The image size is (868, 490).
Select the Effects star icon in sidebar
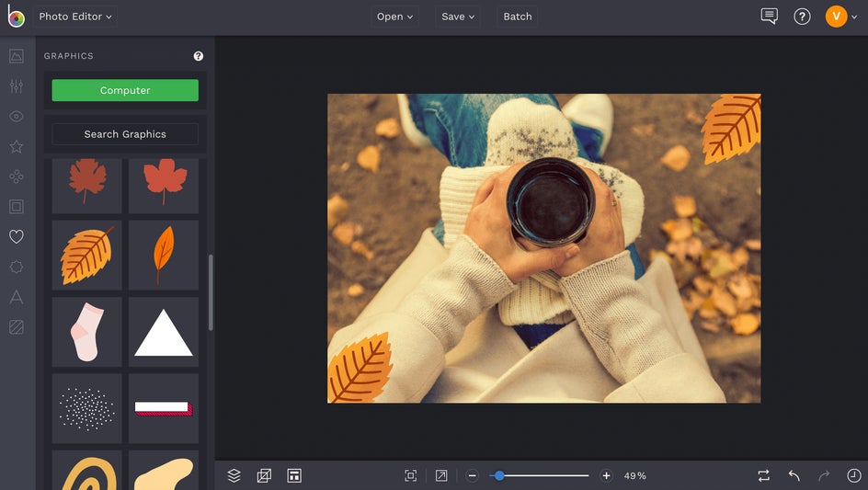[x=16, y=147]
